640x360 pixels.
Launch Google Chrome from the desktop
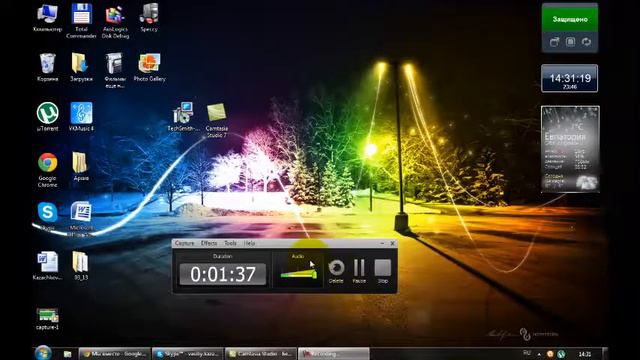click(x=47, y=170)
